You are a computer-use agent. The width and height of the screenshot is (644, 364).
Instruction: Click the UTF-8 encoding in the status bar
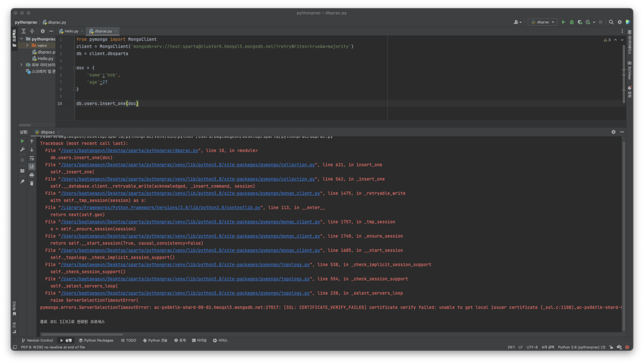pos(532,347)
